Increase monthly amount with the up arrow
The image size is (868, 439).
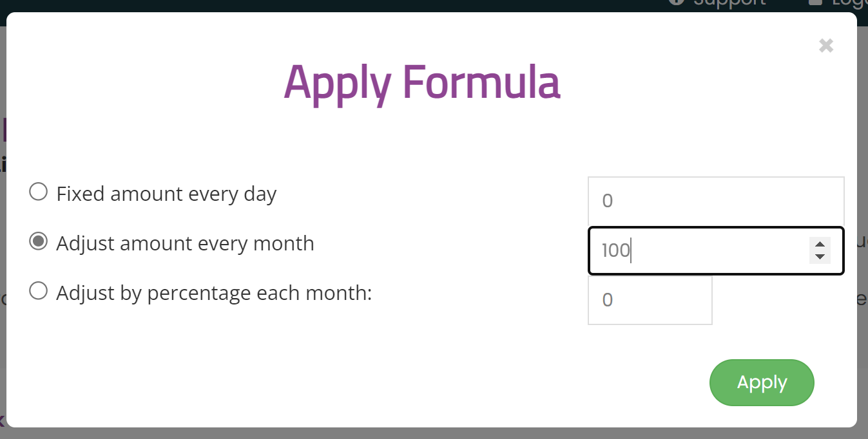820,244
